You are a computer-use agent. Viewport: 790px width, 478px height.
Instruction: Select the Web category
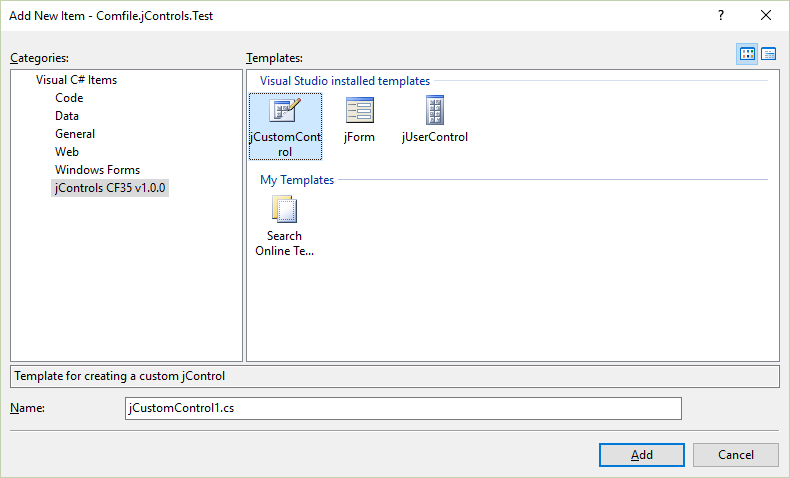coord(67,152)
